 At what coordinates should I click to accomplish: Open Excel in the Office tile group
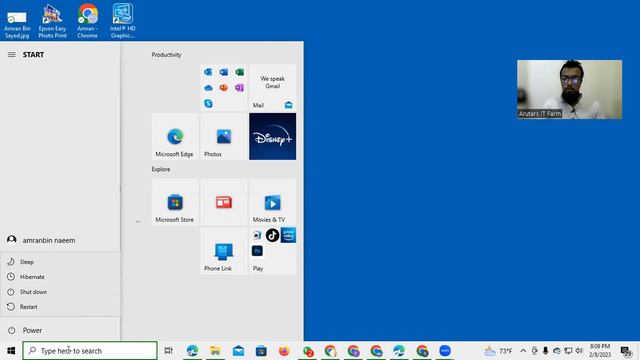point(240,72)
